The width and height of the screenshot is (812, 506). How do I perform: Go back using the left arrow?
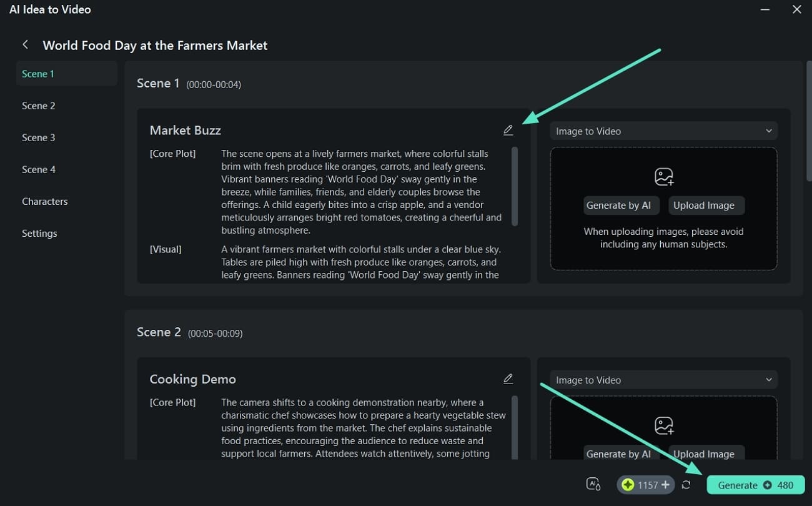26,45
